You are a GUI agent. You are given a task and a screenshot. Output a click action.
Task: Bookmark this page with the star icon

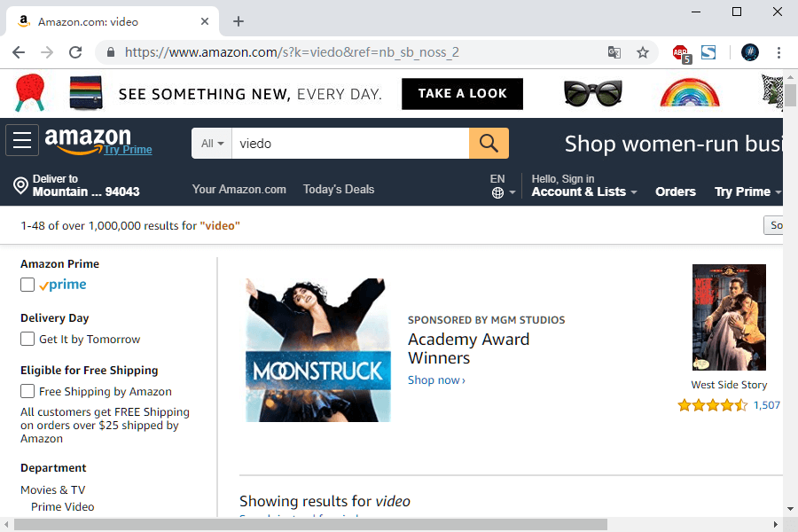tap(643, 52)
